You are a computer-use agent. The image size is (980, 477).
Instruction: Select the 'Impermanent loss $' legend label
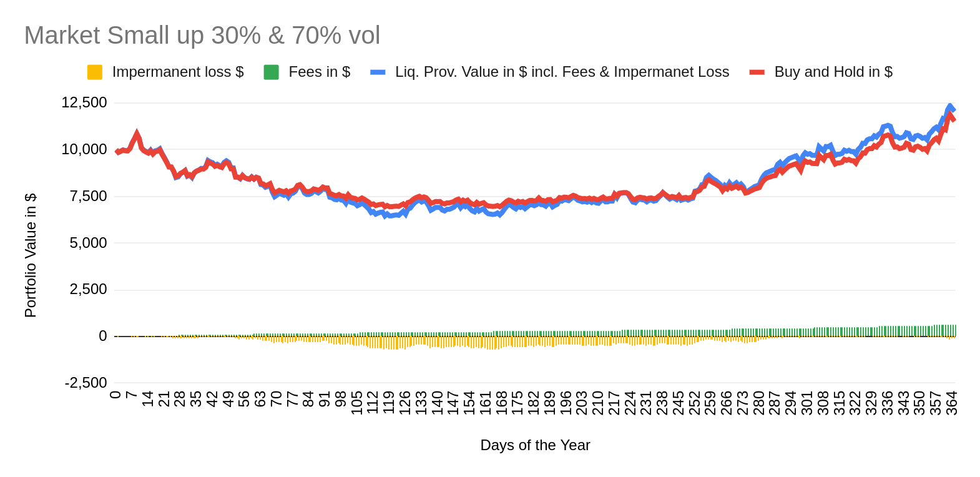178,72
